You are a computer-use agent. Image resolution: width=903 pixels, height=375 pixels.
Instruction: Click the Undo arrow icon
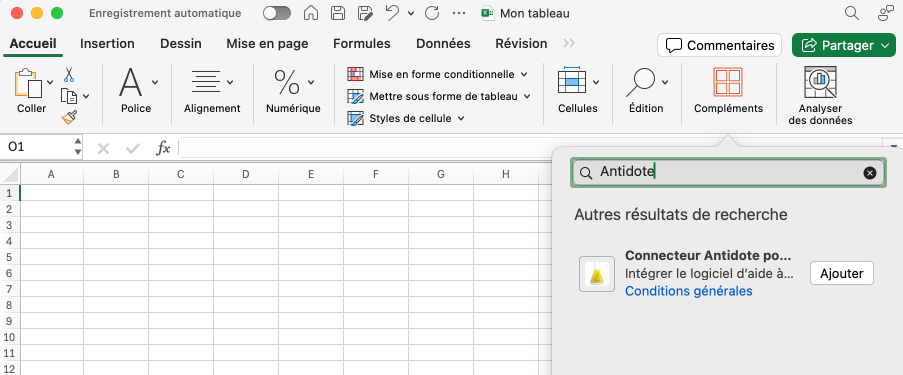click(x=392, y=13)
